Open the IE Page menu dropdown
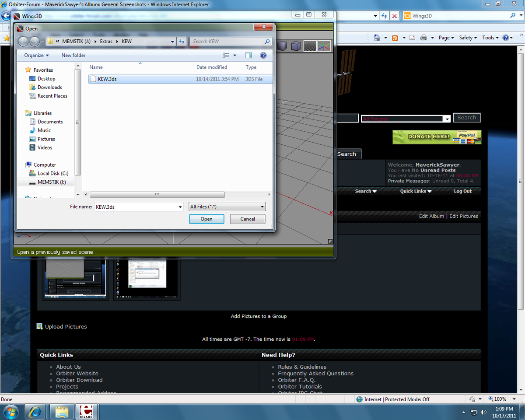Viewport: 525px width, 420px height. (x=446, y=38)
